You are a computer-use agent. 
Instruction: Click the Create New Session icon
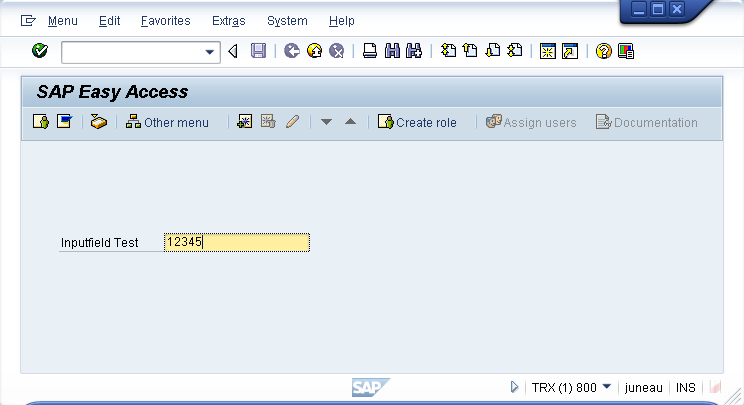tap(548, 51)
